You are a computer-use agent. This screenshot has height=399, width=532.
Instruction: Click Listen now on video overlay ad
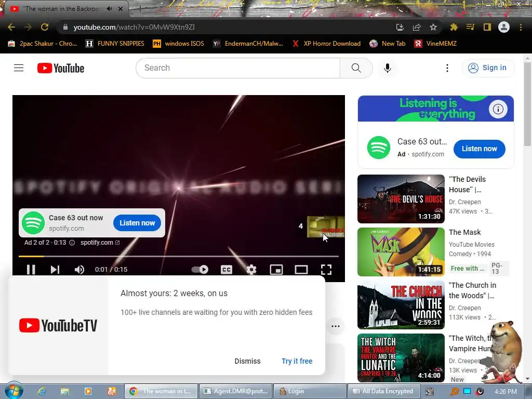click(x=137, y=223)
